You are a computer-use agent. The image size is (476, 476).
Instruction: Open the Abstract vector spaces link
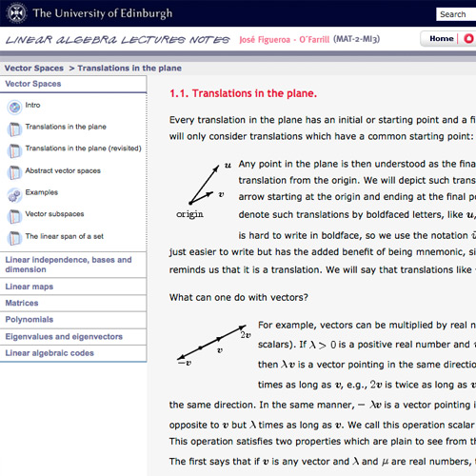tap(63, 170)
